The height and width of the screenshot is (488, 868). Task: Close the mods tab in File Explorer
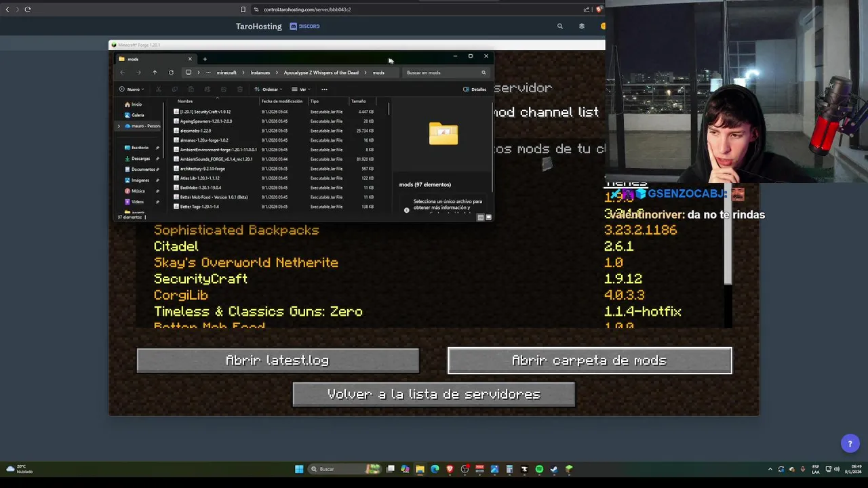(x=190, y=59)
